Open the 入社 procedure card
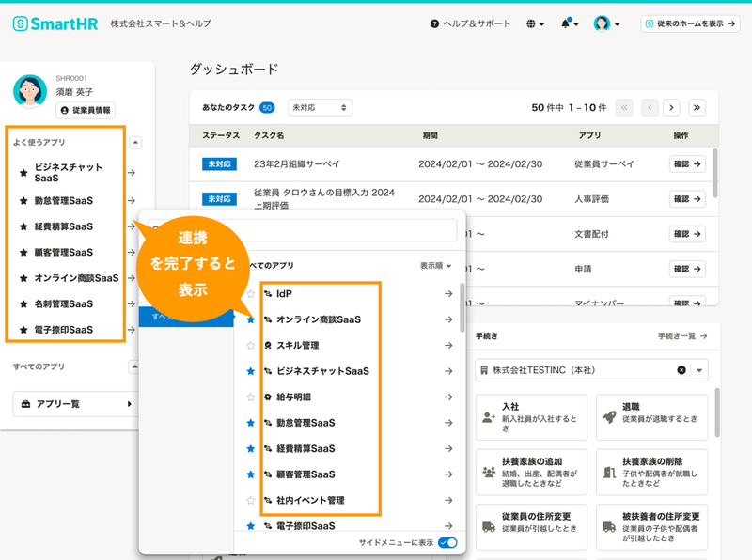The width and height of the screenshot is (752, 560). click(x=531, y=417)
